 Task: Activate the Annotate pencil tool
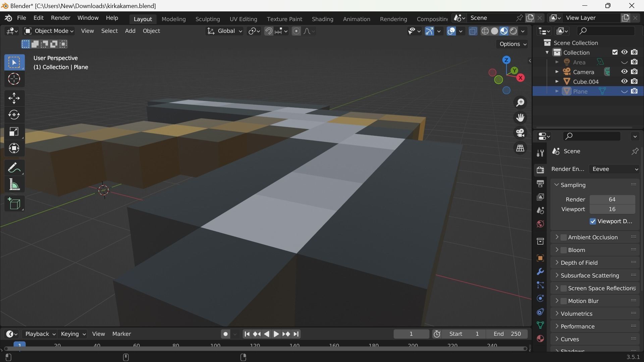coord(14,168)
